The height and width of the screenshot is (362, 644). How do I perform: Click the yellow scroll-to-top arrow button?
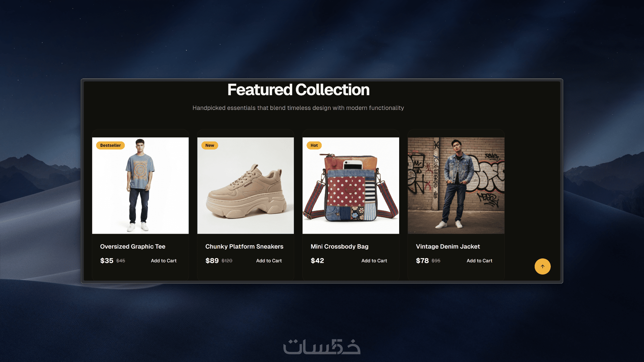[x=542, y=266]
